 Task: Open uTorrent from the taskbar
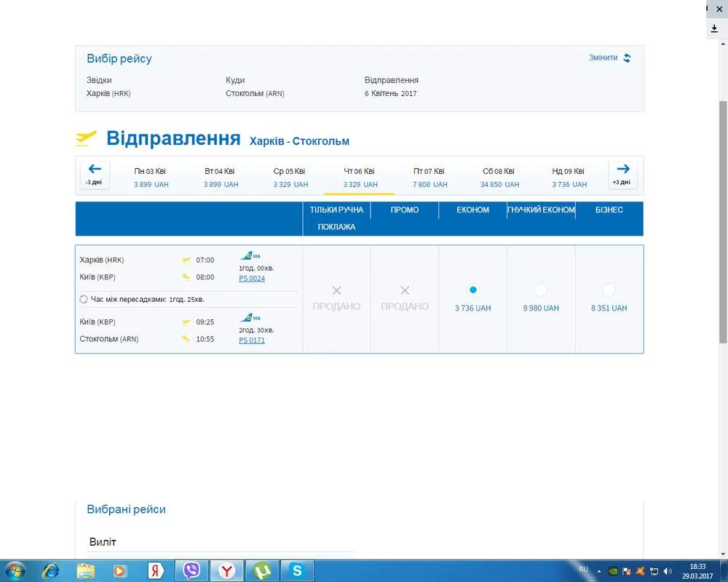coord(262,570)
